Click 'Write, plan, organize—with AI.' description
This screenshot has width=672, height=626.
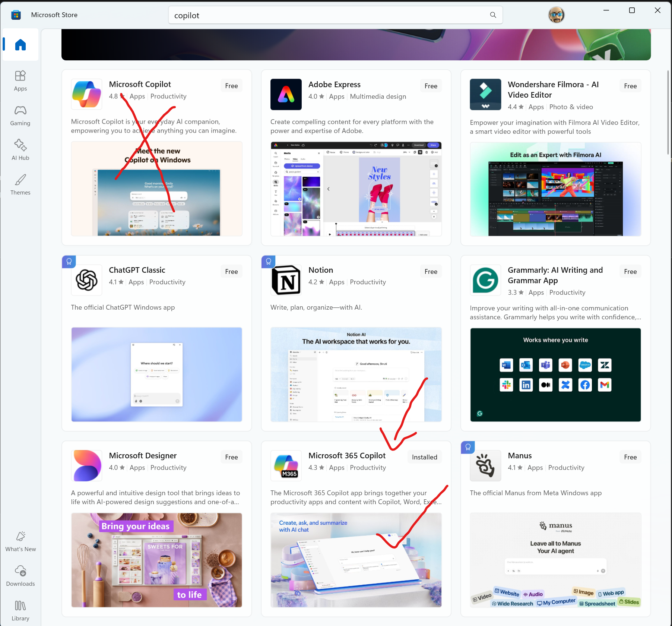316,307
